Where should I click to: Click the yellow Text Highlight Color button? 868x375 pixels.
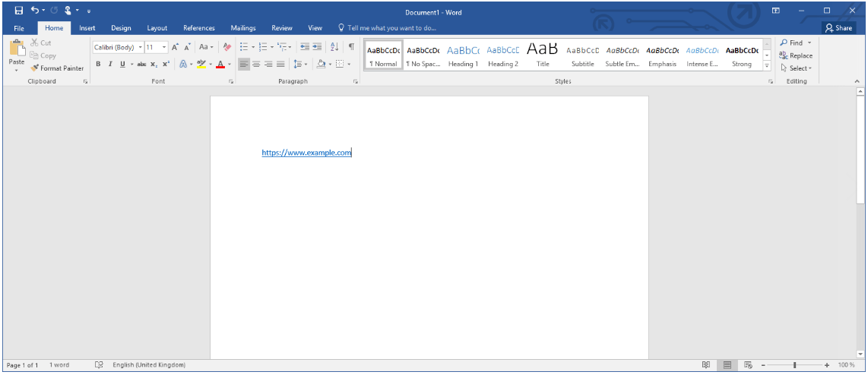[x=201, y=65]
